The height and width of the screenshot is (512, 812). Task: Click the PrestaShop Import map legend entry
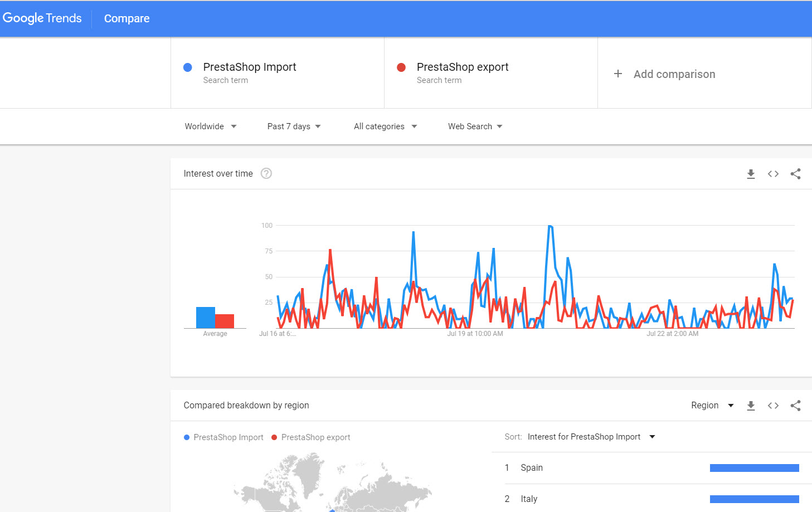pos(223,437)
